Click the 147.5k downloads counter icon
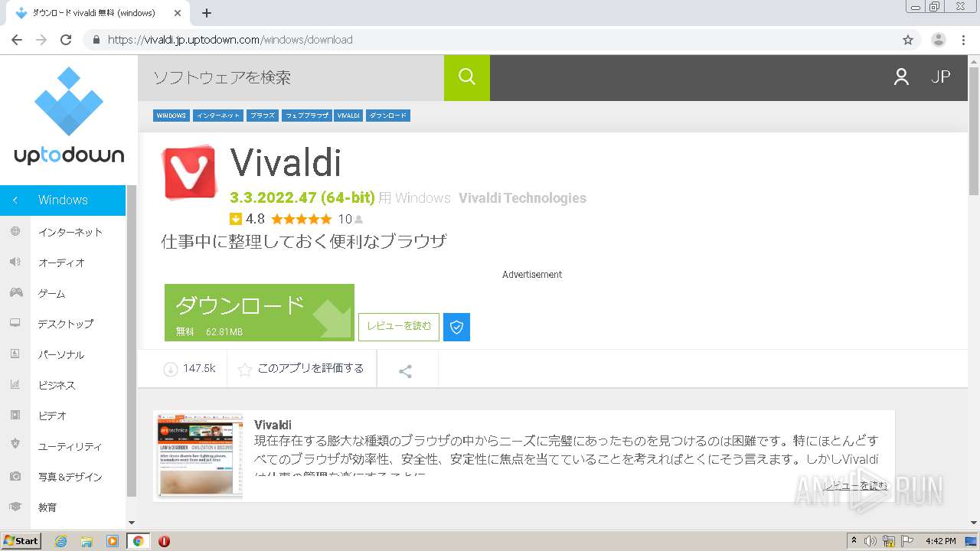The width and height of the screenshot is (980, 551). (x=171, y=369)
